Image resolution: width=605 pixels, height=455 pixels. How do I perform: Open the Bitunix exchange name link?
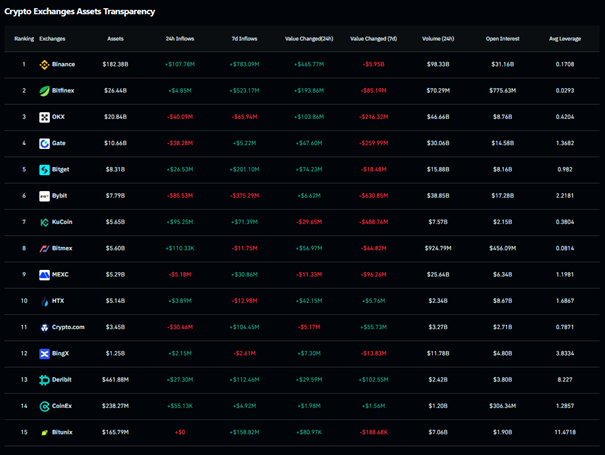65,432
